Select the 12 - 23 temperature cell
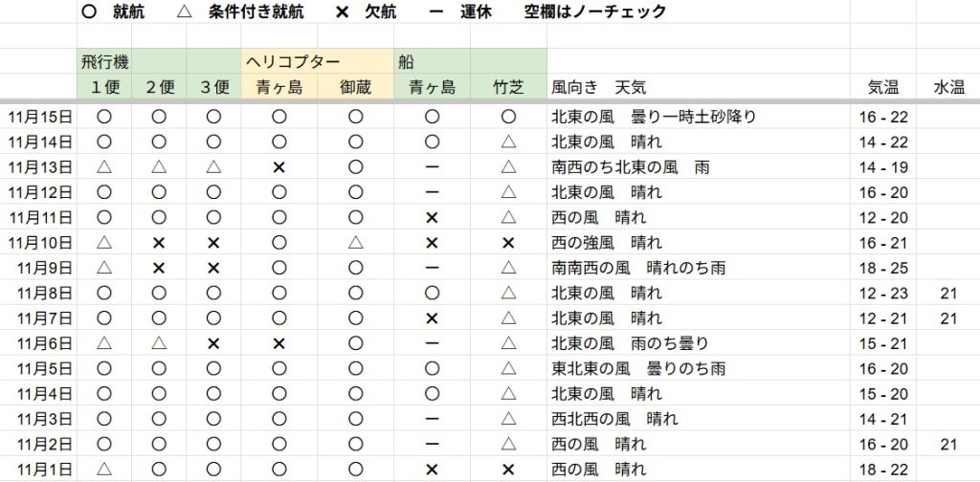Viewport: 980px width, 482px height. (884, 294)
